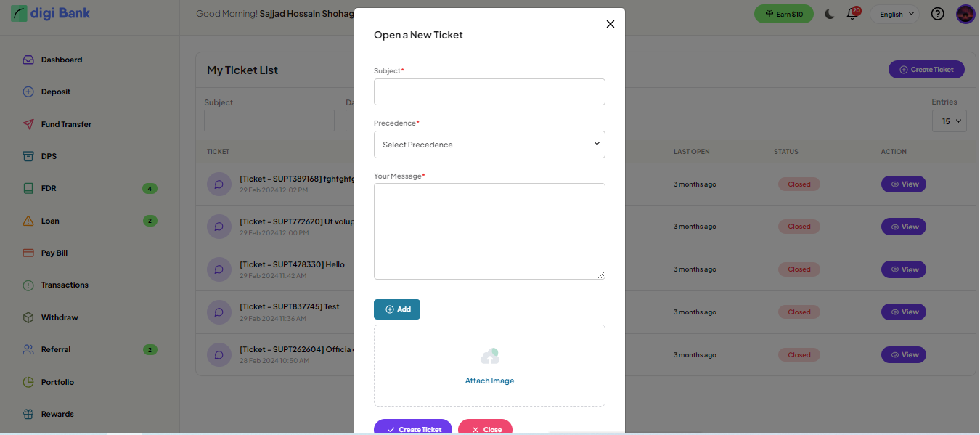Screen dimensions: 980x435
Task: Expand the Entries count dropdown
Action: pos(949,121)
